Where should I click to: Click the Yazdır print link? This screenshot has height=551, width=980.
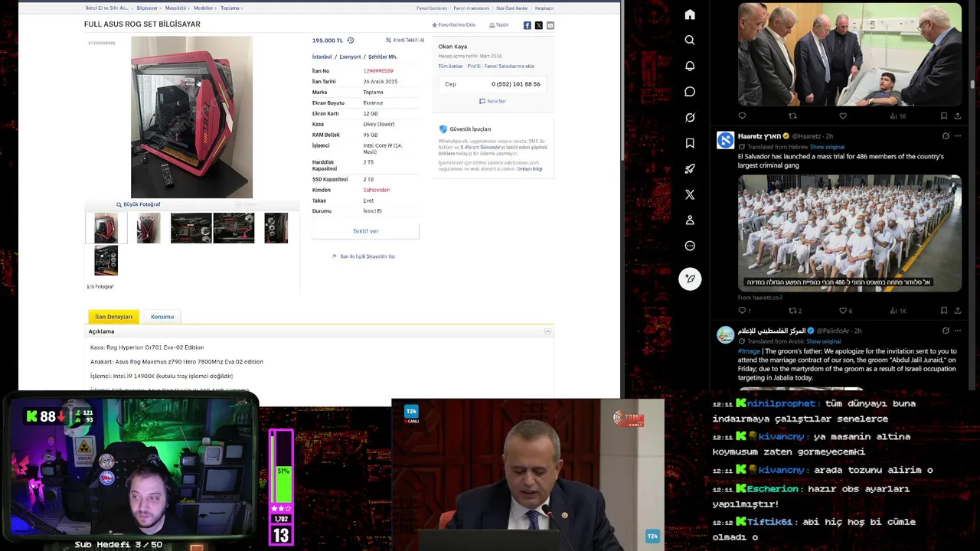(498, 25)
